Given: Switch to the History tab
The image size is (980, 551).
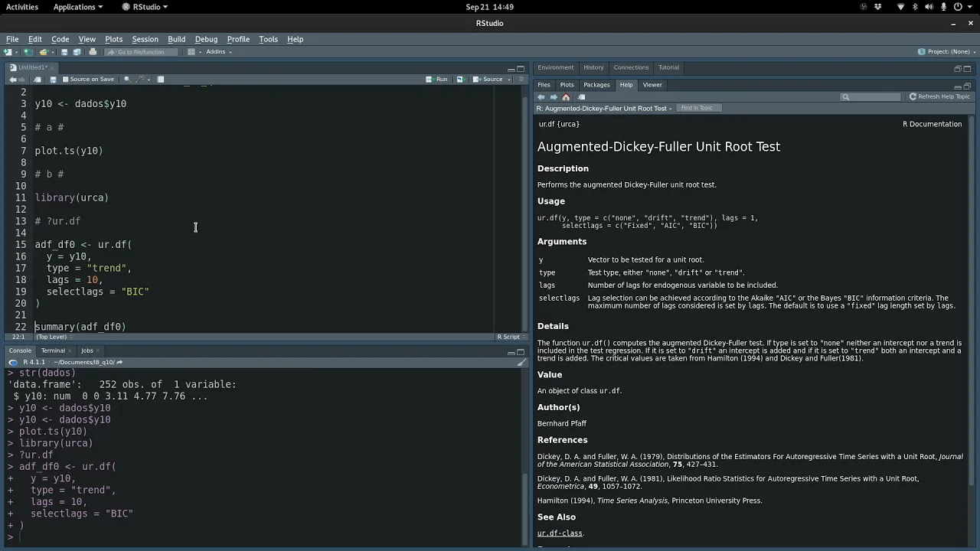Looking at the screenshot, I should (593, 67).
